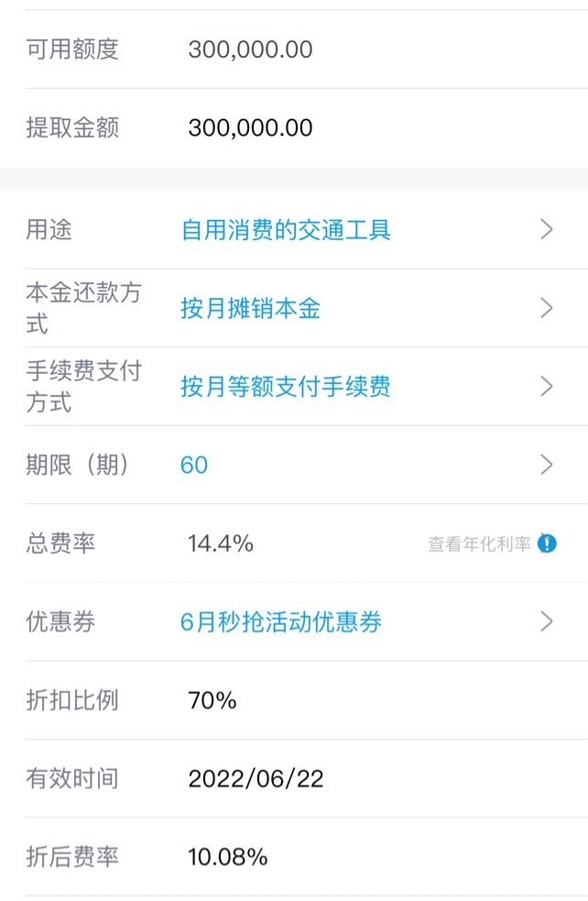Tap the 折后费率 10.08% value

click(228, 857)
